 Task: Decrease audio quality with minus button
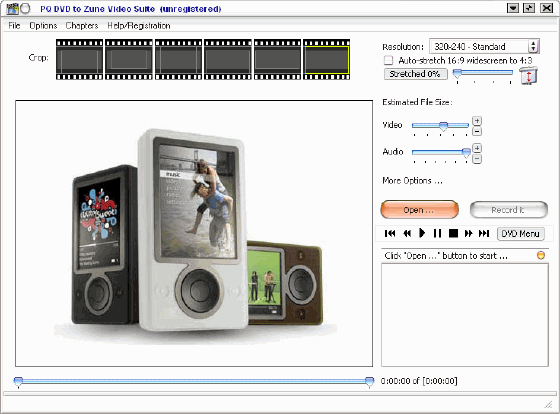point(477,159)
